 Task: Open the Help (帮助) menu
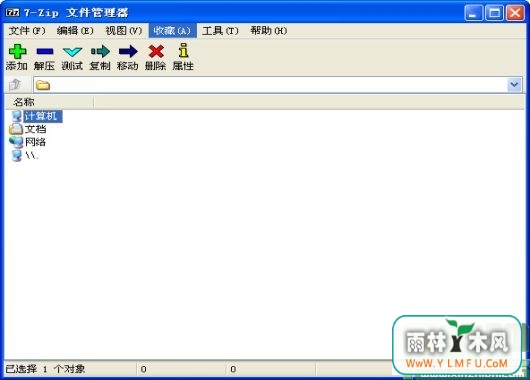tap(269, 31)
